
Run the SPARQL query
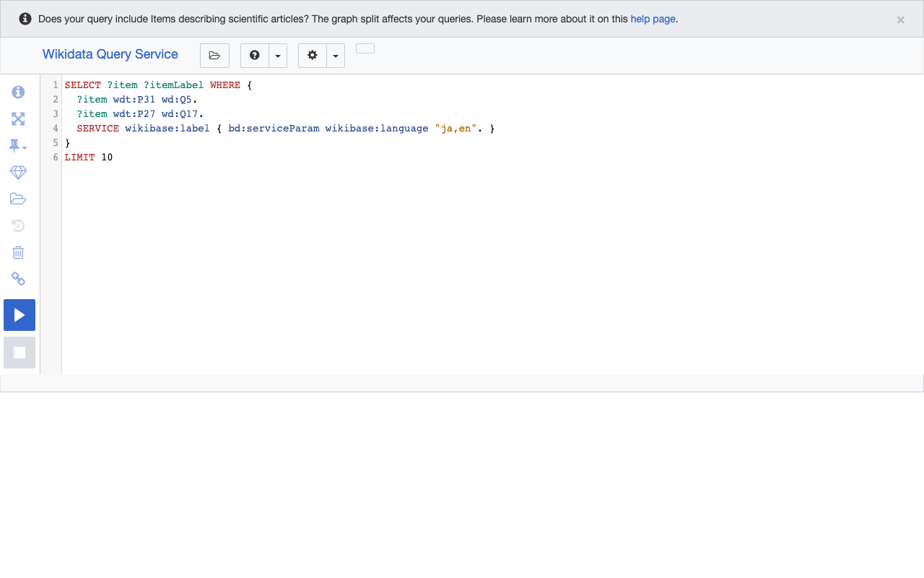click(x=19, y=314)
